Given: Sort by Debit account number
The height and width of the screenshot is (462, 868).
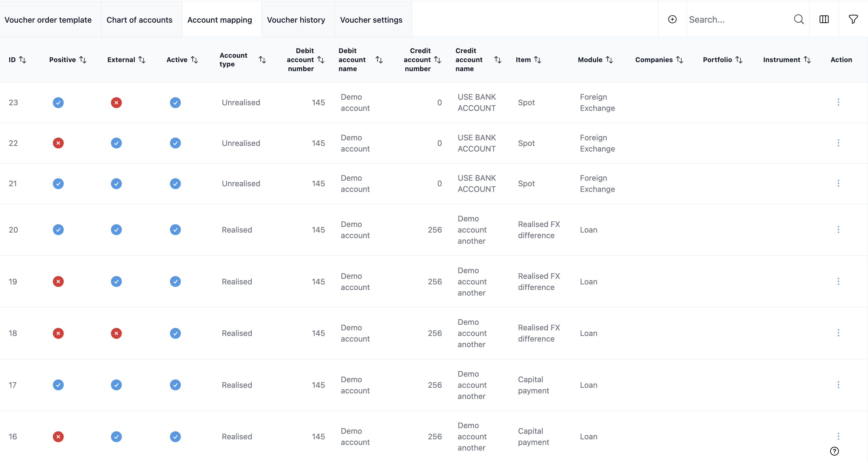Looking at the screenshot, I should [321, 60].
